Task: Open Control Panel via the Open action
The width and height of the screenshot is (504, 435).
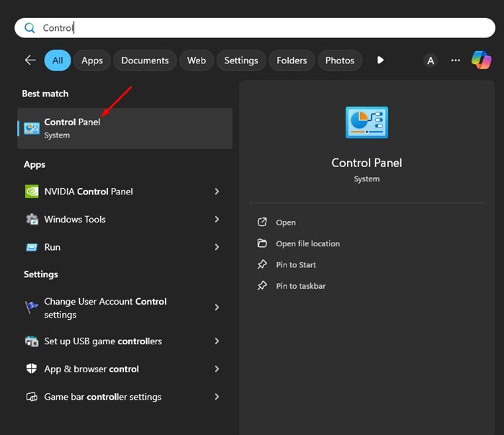Action: 286,223
